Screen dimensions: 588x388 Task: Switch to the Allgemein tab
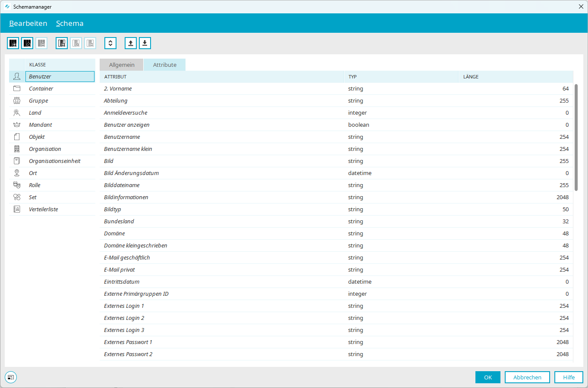coord(122,65)
